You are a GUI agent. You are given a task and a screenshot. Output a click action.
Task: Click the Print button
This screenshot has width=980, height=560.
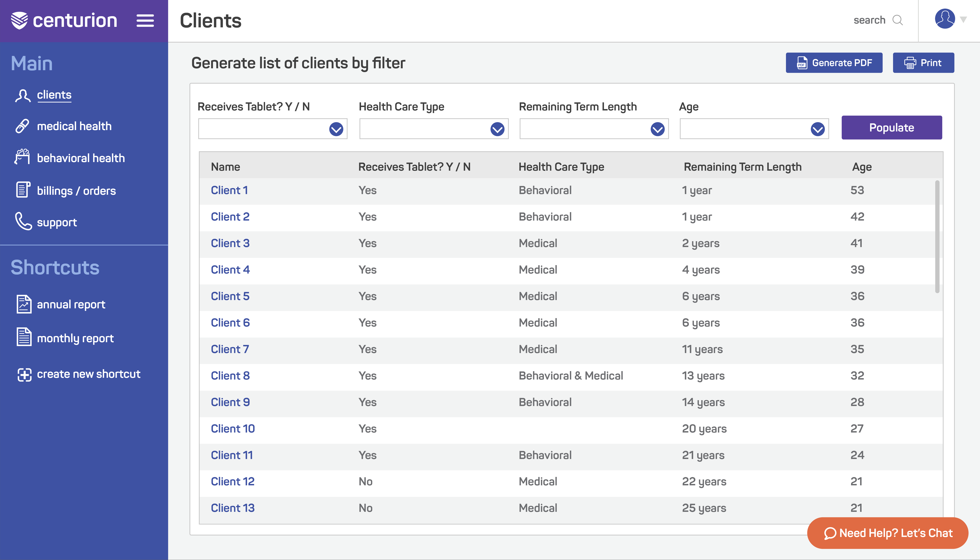[x=923, y=63]
